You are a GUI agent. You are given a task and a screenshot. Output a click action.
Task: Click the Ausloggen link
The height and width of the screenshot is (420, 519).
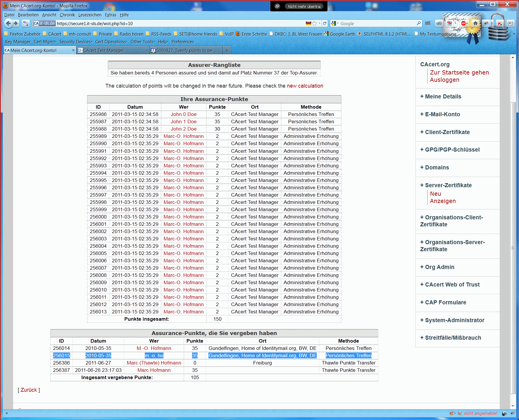pos(445,80)
